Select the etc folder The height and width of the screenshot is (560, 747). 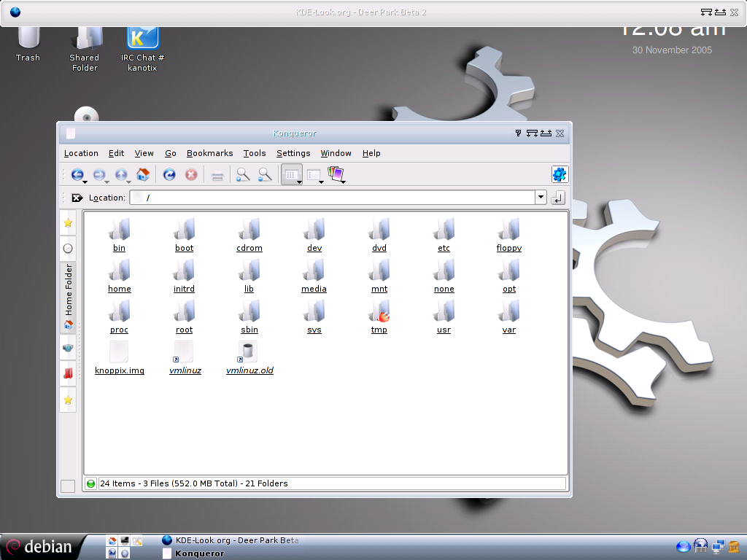click(x=444, y=236)
